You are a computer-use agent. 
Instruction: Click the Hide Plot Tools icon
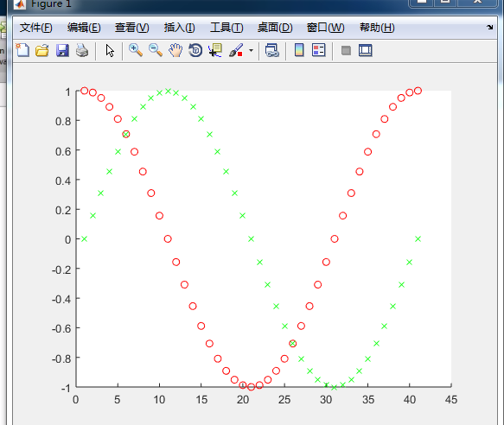346,50
